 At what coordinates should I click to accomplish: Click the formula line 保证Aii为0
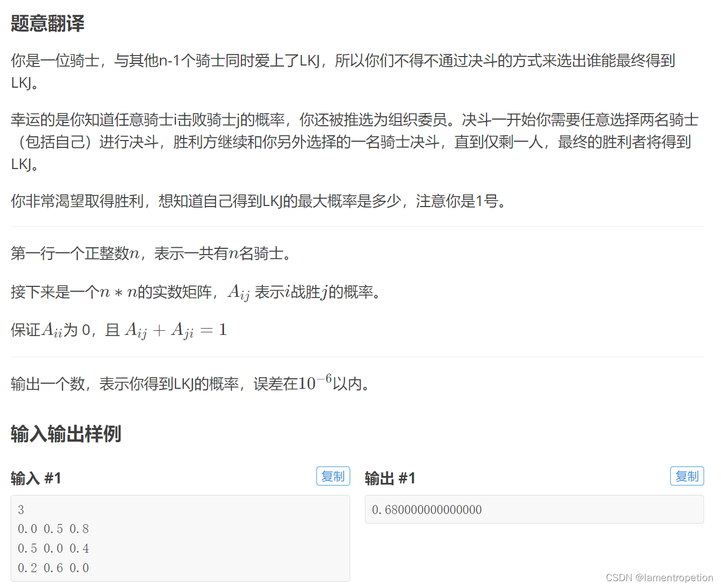click(119, 330)
